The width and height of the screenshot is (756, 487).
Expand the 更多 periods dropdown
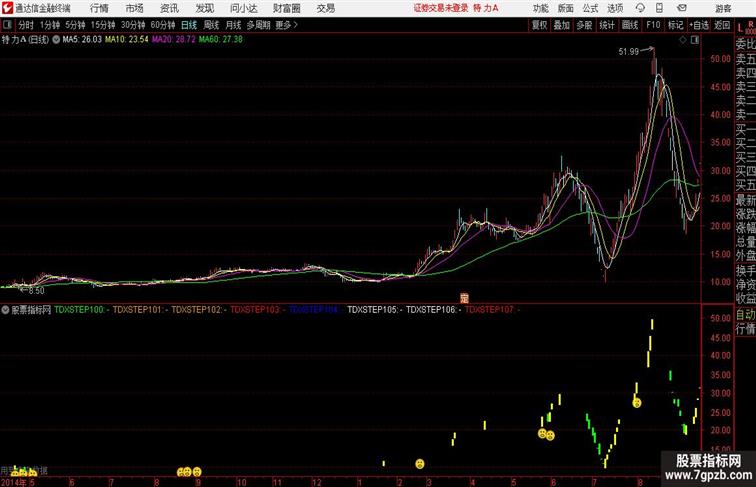287,25
